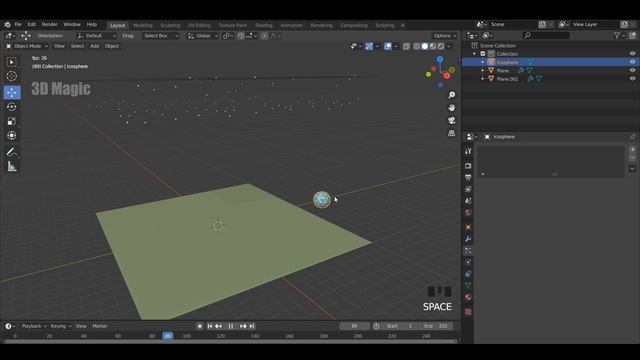Jump to the first frame
The image size is (640, 360).
pos(209,326)
